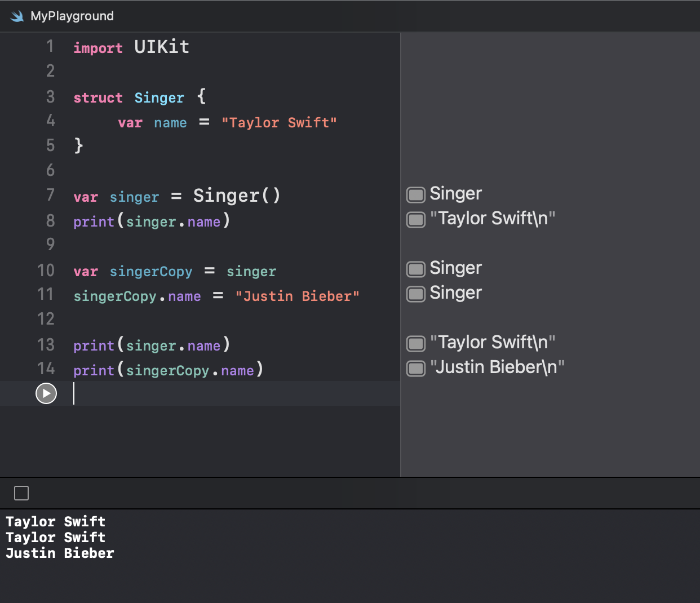Toggle the debug area square button
700x603 pixels.
[x=21, y=493]
